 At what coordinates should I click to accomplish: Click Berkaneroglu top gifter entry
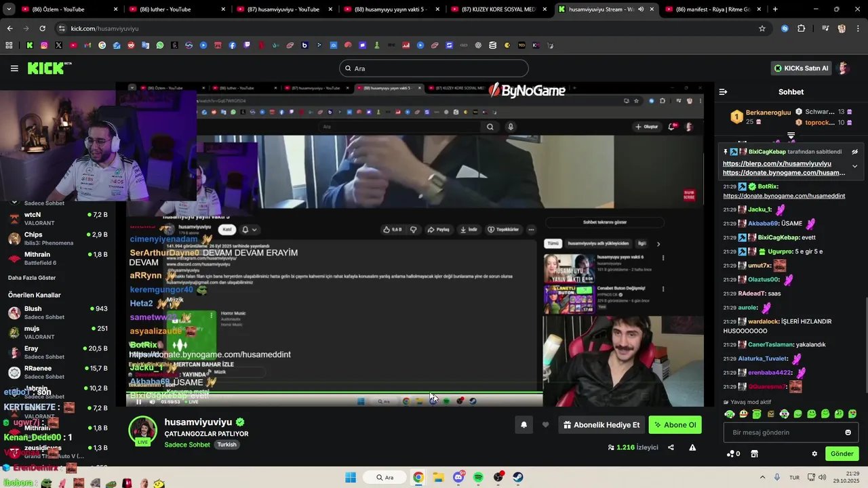coord(761,117)
